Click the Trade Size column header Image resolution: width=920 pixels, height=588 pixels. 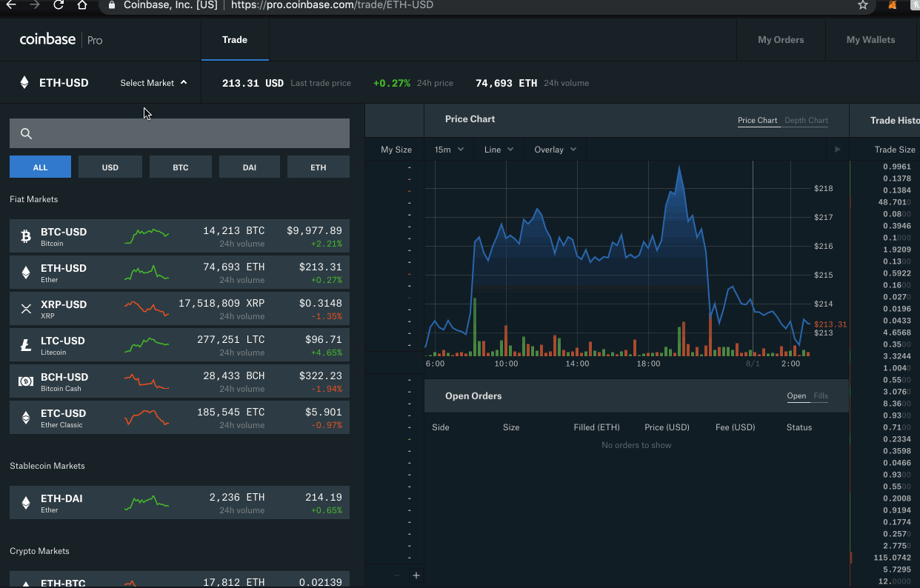895,150
